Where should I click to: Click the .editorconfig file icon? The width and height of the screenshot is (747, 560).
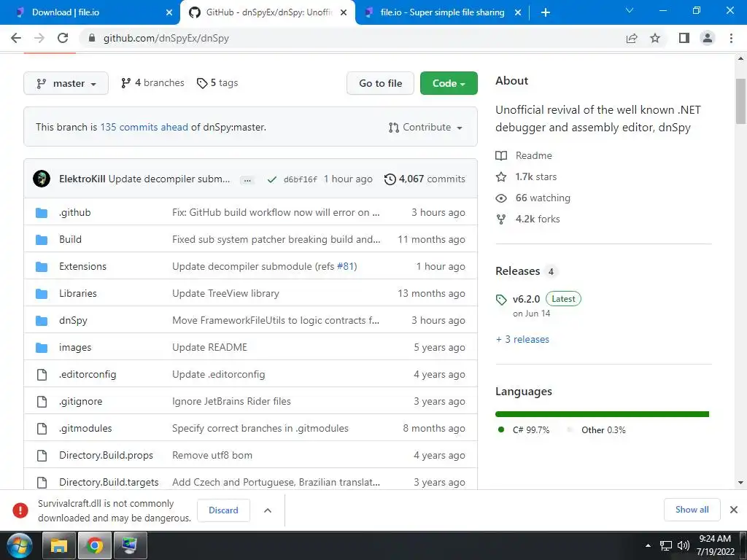42,374
